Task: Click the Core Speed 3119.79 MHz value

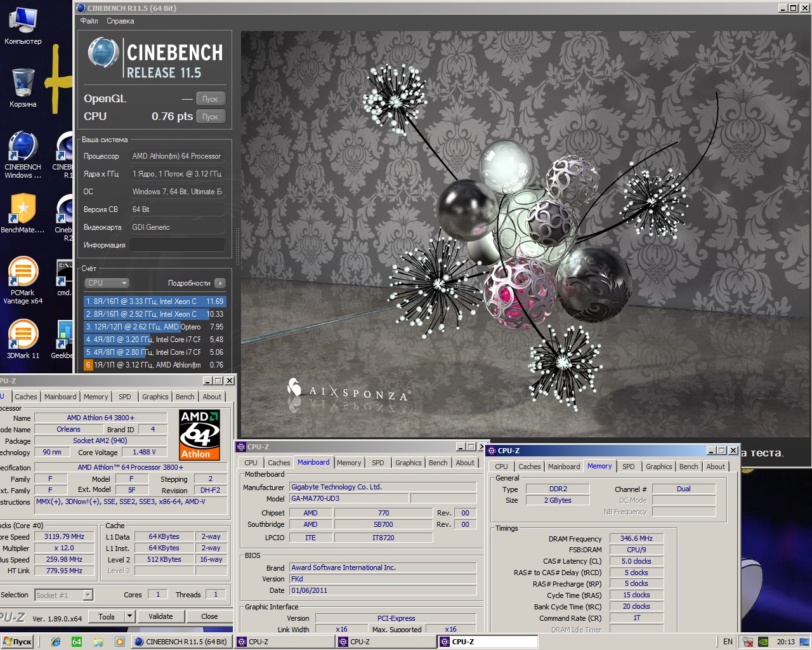Action: coord(64,536)
